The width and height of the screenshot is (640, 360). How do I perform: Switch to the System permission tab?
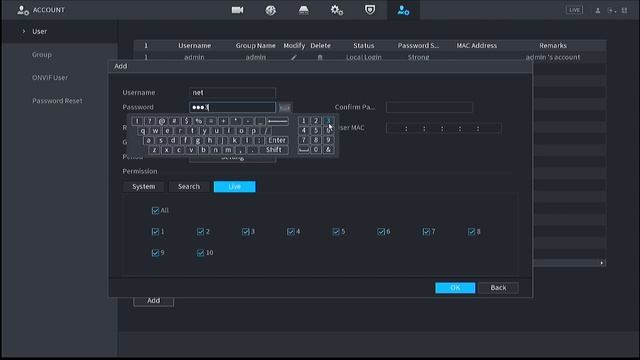coord(144,187)
